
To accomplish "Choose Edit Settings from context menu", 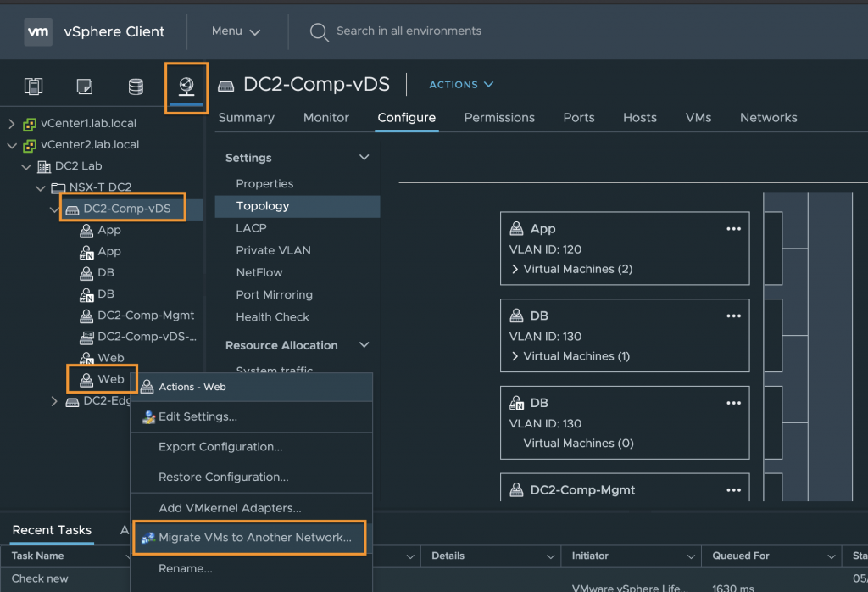I will (x=251, y=417).
